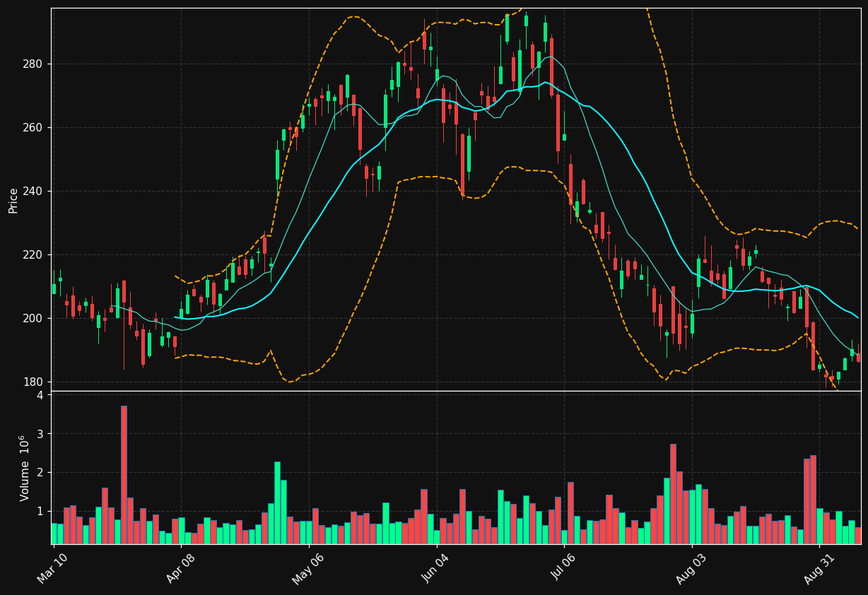Click the 280 price tick label
The image size is (868, 595).
point(33,64)
